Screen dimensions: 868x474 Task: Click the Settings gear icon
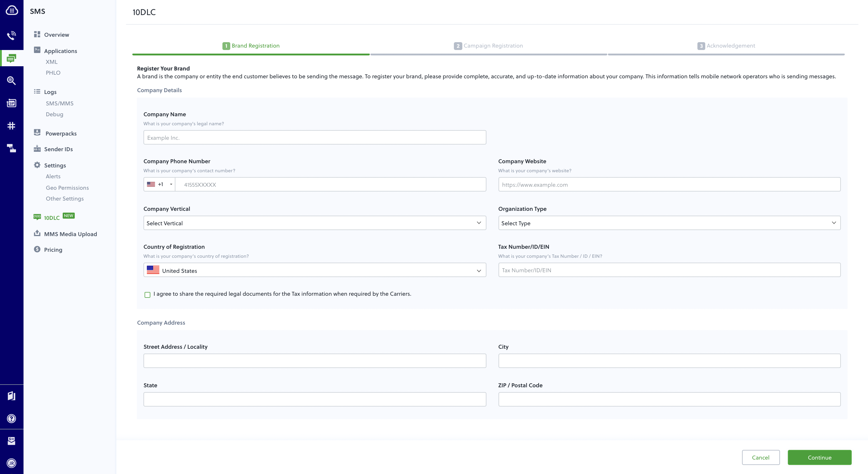coord(37,165)
